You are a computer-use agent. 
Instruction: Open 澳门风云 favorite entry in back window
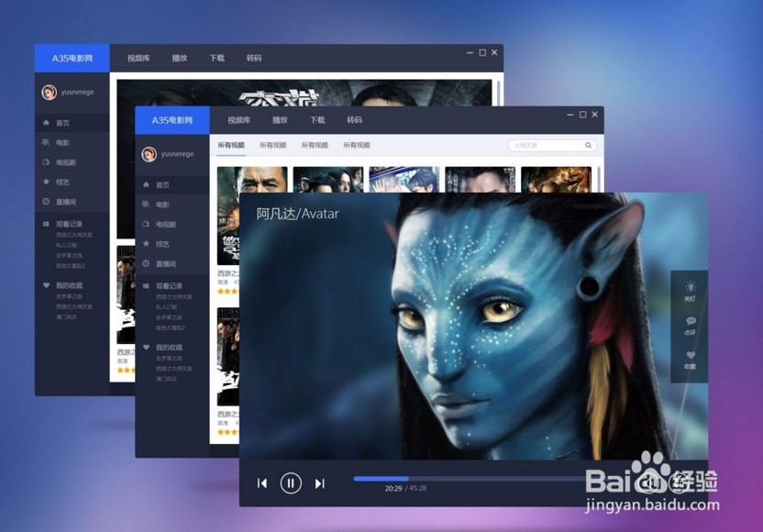click(x=67, y=316)
